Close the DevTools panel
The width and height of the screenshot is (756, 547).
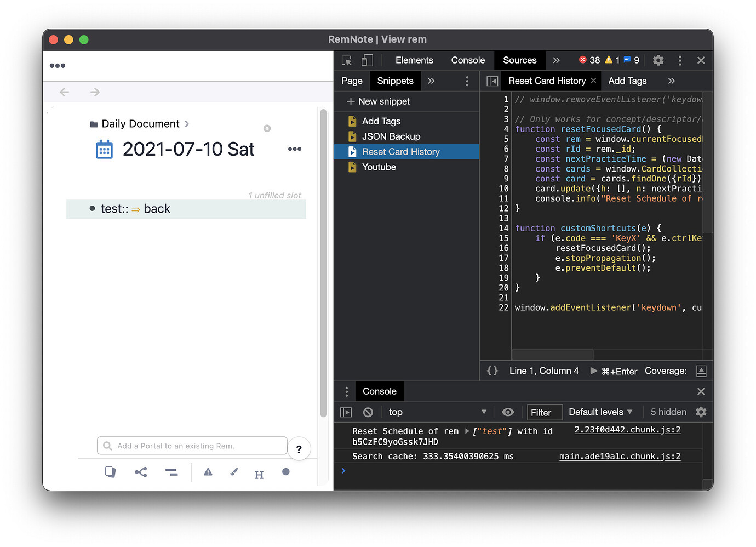click(x=701, y=60)
